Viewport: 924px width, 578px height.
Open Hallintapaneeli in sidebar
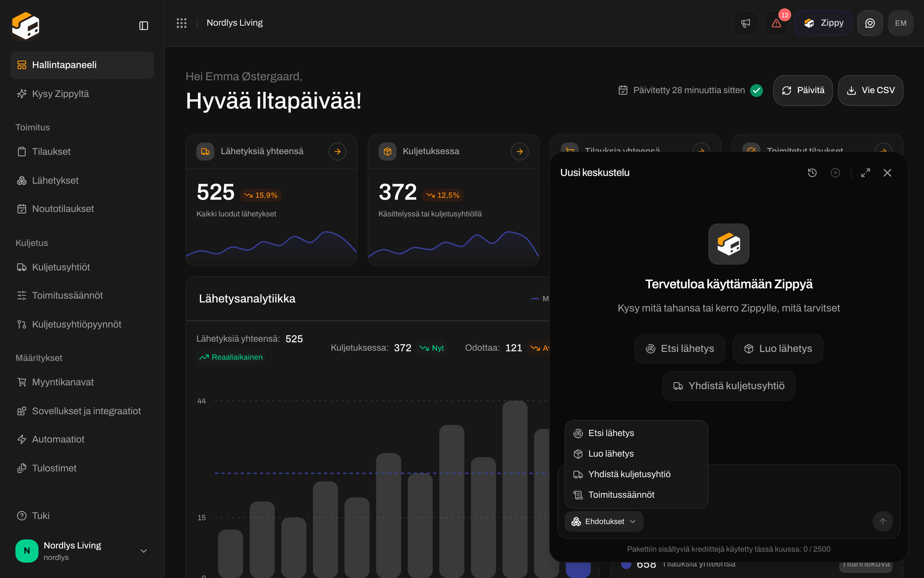(82, 65)
